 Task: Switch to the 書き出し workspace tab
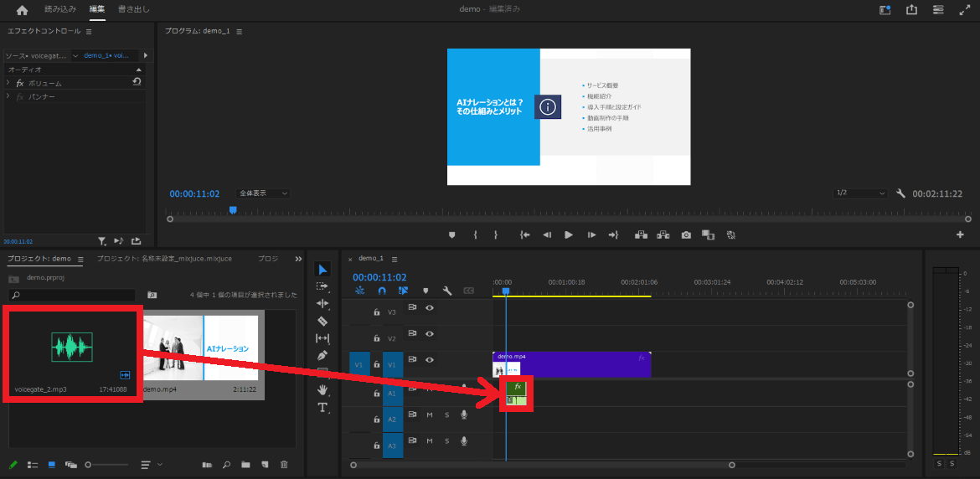point(135,9)
